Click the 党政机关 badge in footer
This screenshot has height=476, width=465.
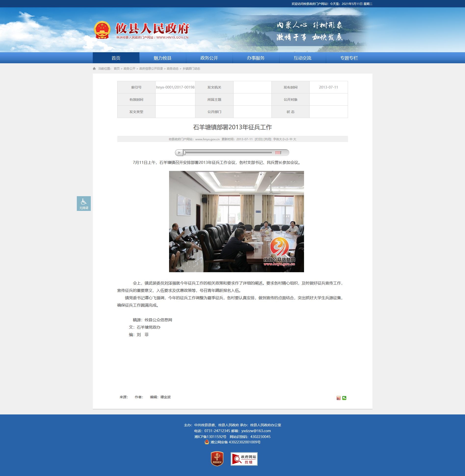click(x=217, y=459)
